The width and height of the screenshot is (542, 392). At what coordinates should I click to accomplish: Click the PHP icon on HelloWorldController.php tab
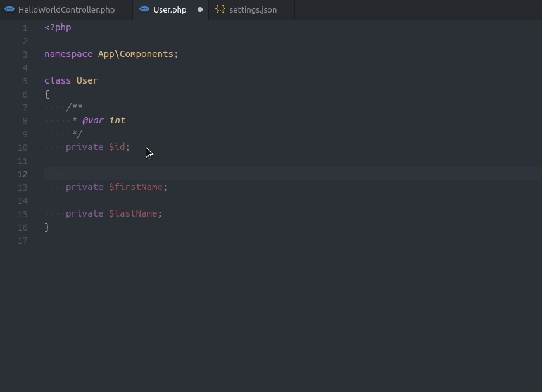[9, 9]
